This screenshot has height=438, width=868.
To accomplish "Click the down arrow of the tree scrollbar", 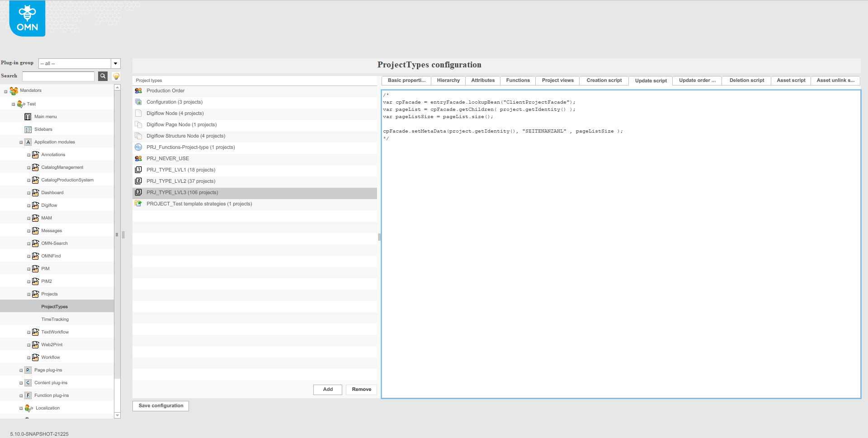I will click(x=117, y=415).
